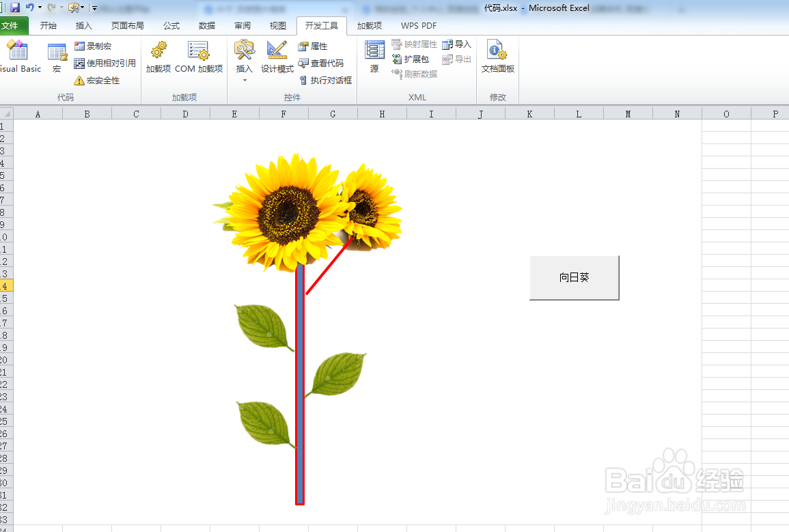Open XML Source (源) pane
789x532 pixels.
(374, 56)
